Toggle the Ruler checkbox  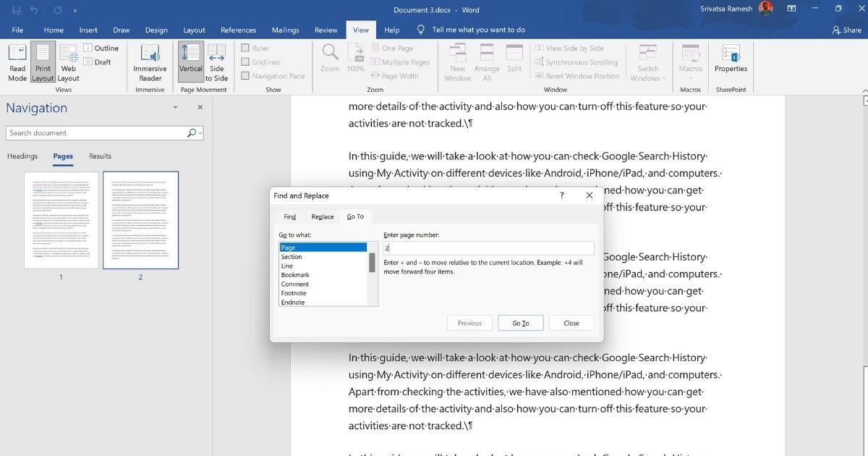tap(245, 48)
